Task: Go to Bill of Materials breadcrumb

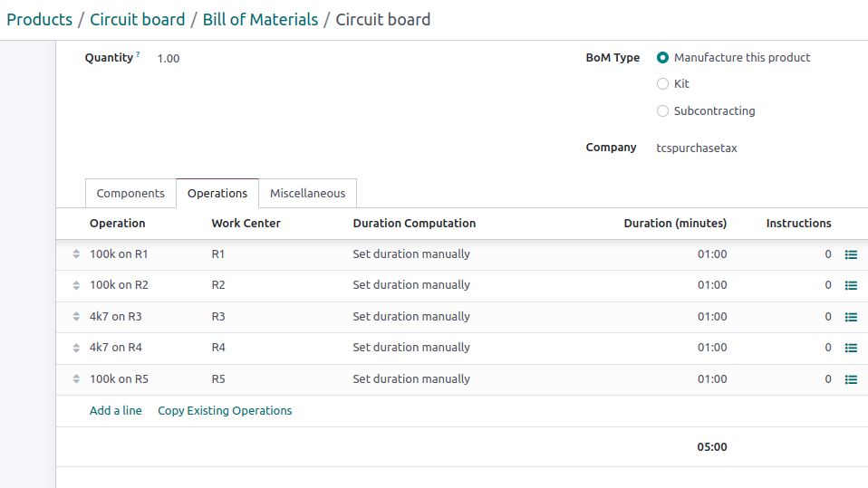Action: [260, 19]
